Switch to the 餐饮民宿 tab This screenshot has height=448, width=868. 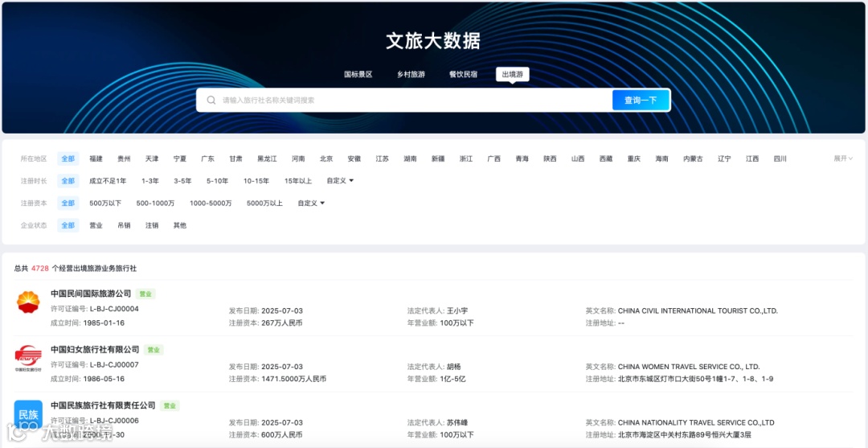463,74
